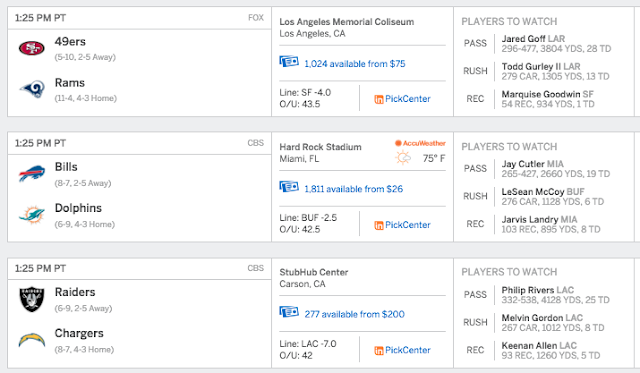Click the 49ers team logo

point(31,48)
